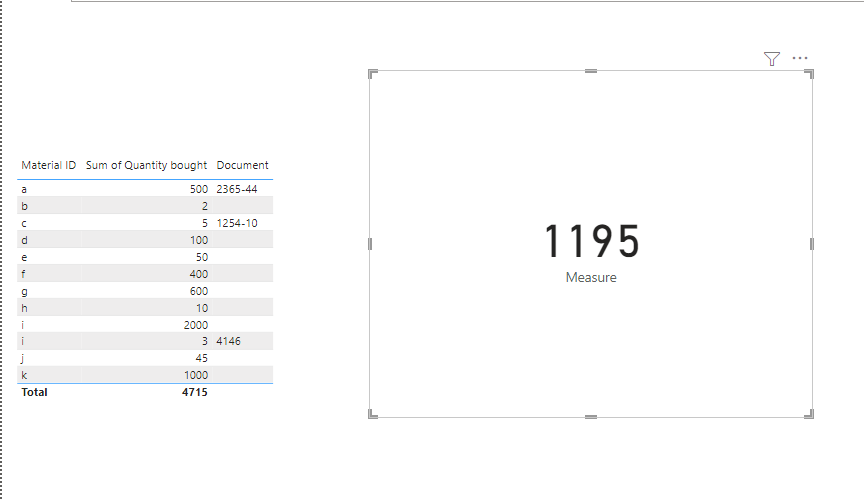
Task: Click the total value 4715
Action: (x=195, y=393)
